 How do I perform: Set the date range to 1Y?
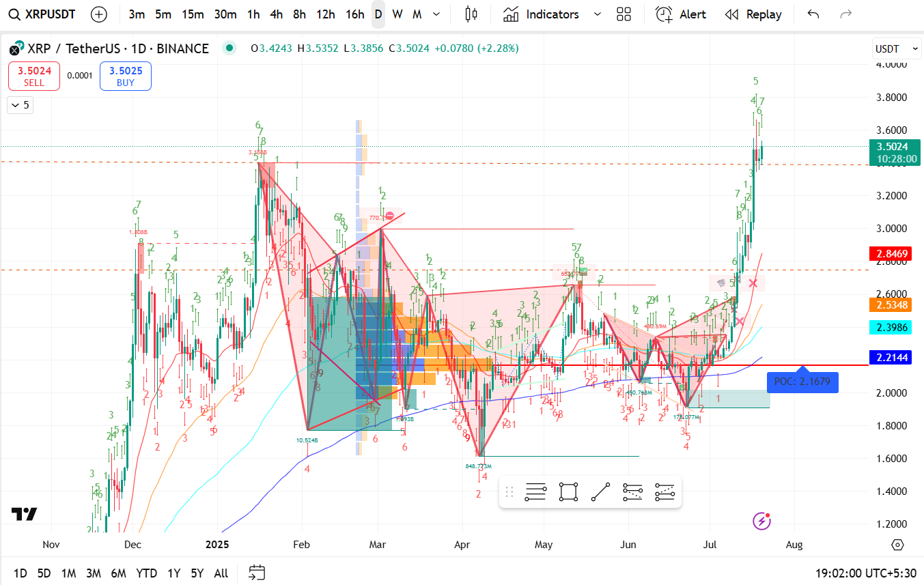[x=173, y=573]
